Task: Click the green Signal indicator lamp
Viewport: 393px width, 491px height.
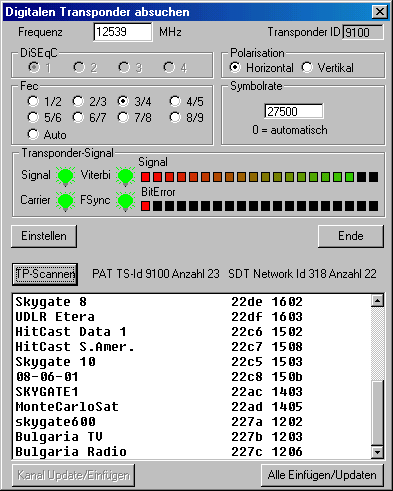Action: point(65,176)
